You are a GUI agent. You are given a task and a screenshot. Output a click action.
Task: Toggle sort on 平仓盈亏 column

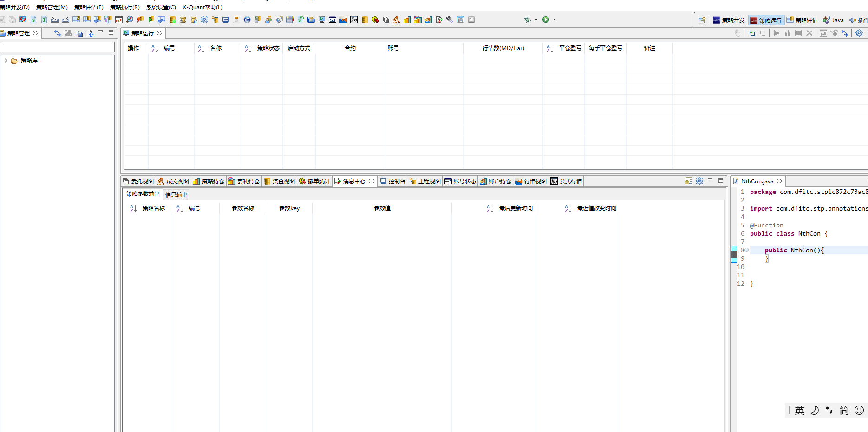[550, 48]
